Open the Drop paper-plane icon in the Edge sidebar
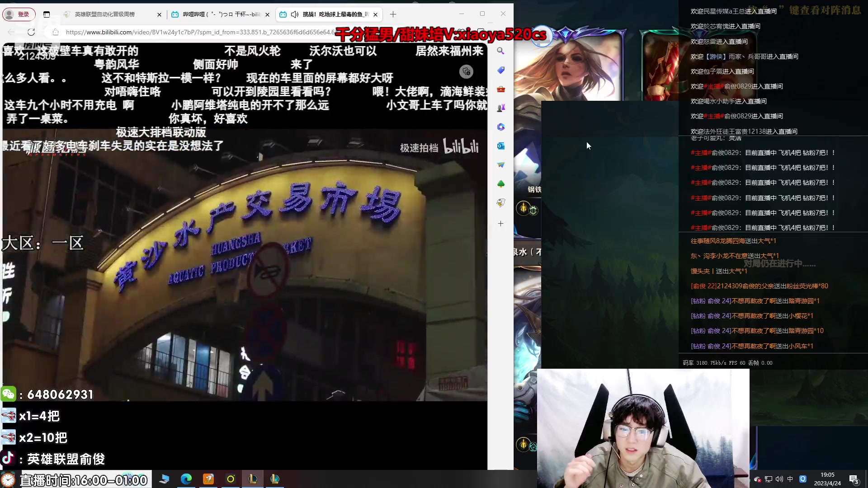The width and height of the screenshot is (868, 488). [x=500, y=165]
